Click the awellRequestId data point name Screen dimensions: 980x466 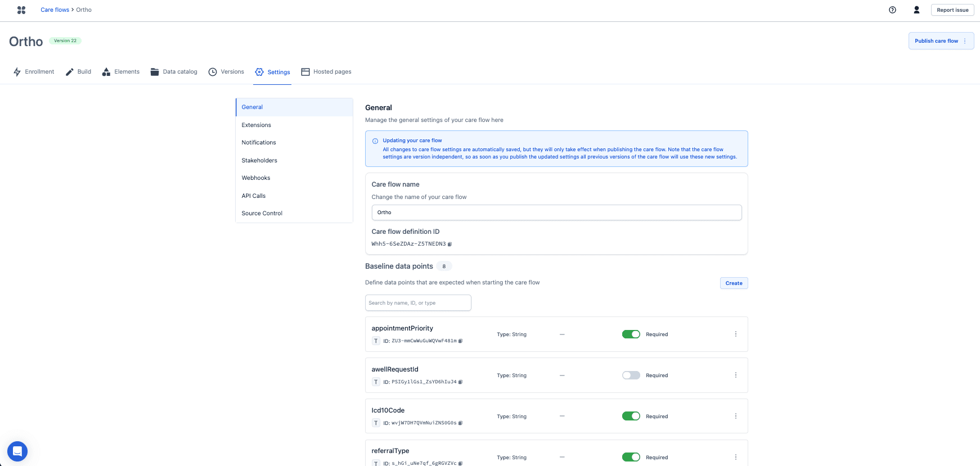click(x=395, y=369)
